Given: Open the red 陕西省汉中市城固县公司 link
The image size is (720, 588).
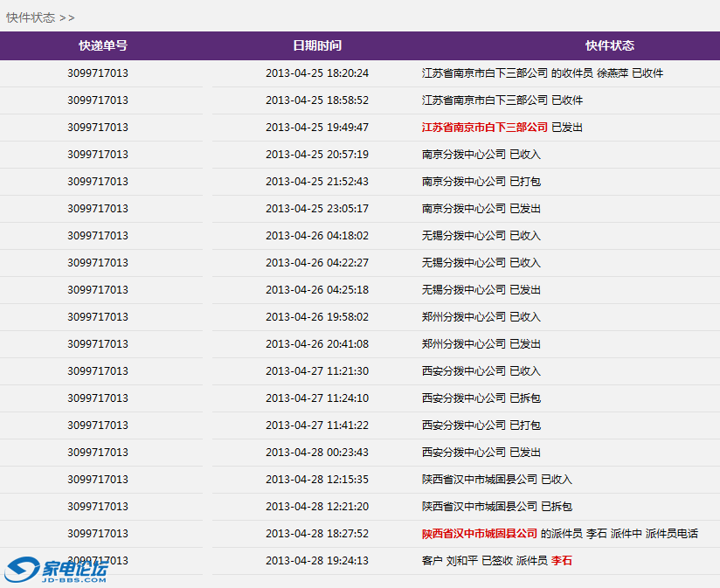Looking at the screenshot, I should click(479, 534).
